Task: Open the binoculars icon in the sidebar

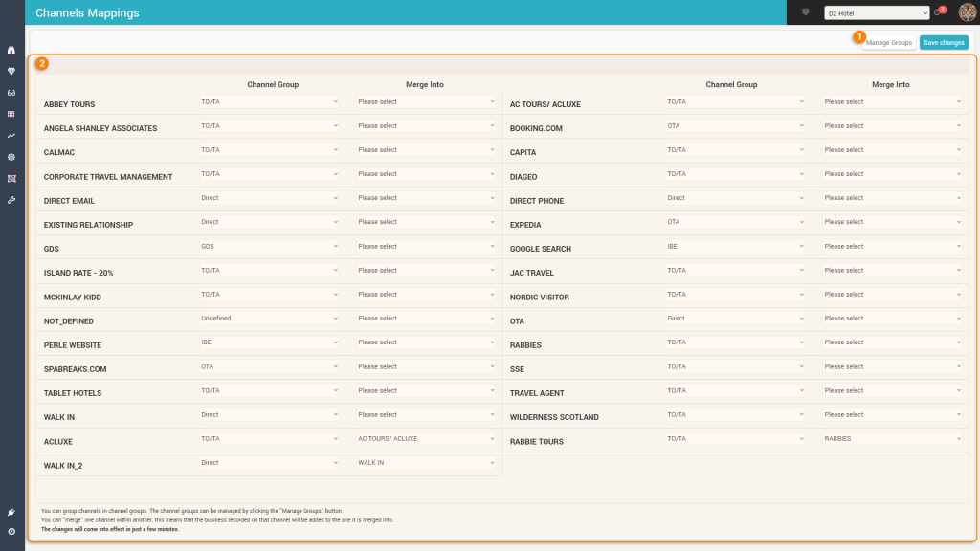Action: coord(11,50)
